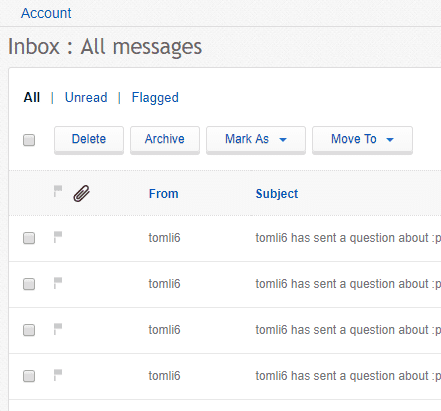
Task: Sort messages by the Subject column
Action: [277, 194]
